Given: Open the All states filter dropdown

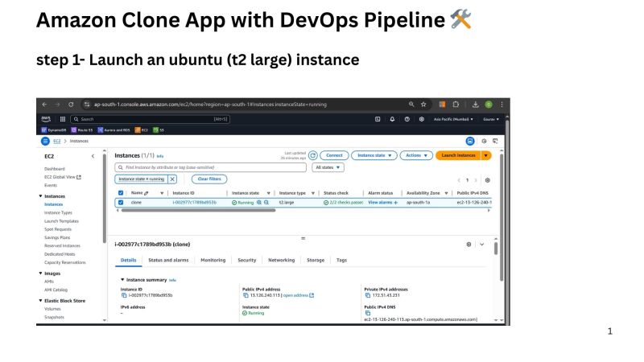Looking at the screenshot, I should (x=328, y=167).
